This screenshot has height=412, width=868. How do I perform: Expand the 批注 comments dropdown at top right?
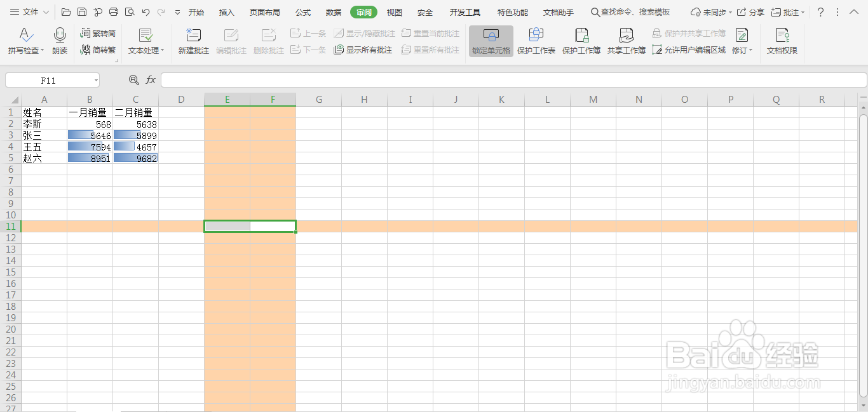tap(803, 12)
